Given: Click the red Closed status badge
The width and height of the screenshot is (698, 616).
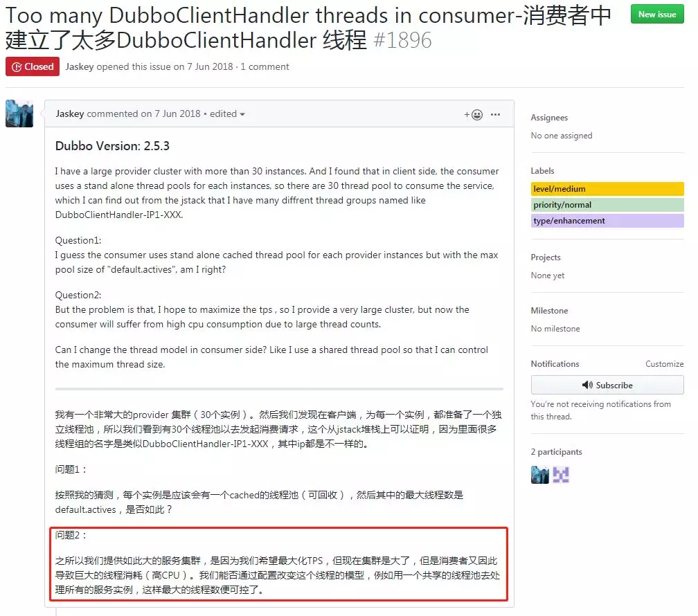Looking at the screenshot, I should [33, 66].
